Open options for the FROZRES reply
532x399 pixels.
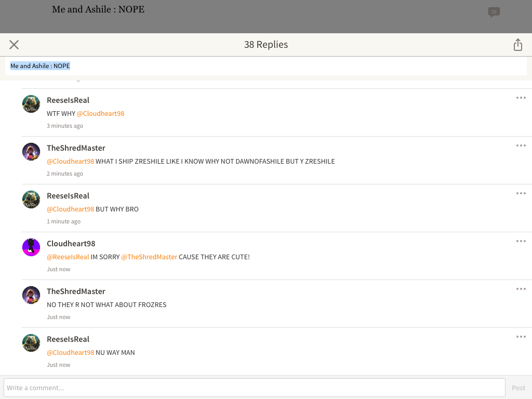[521, 289]
